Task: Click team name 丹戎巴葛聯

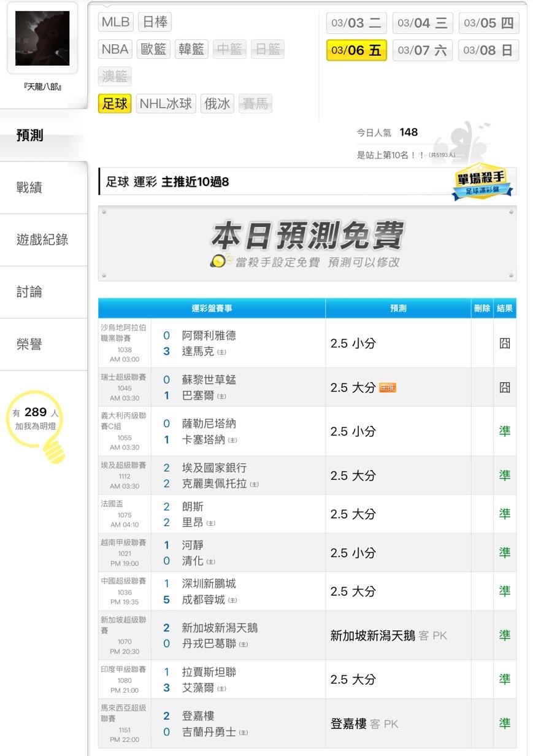Action: click(x=209, y=644)
